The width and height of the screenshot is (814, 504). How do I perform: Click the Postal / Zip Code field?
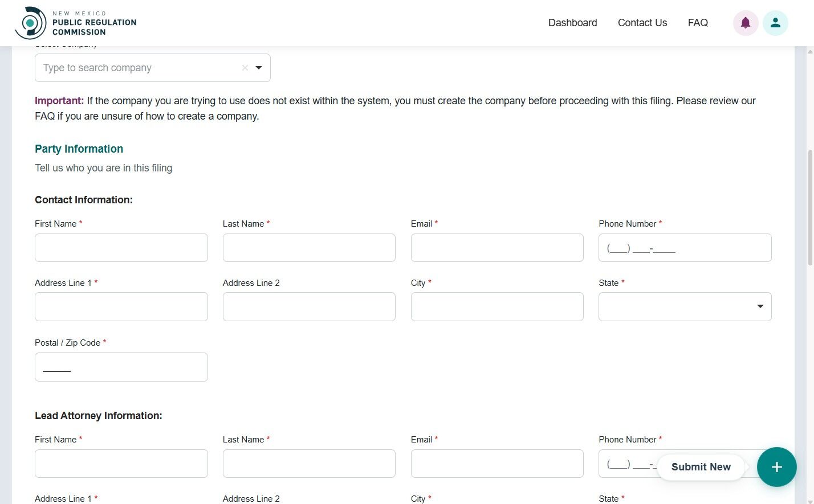pyautogui.click(x=121, y=367)
